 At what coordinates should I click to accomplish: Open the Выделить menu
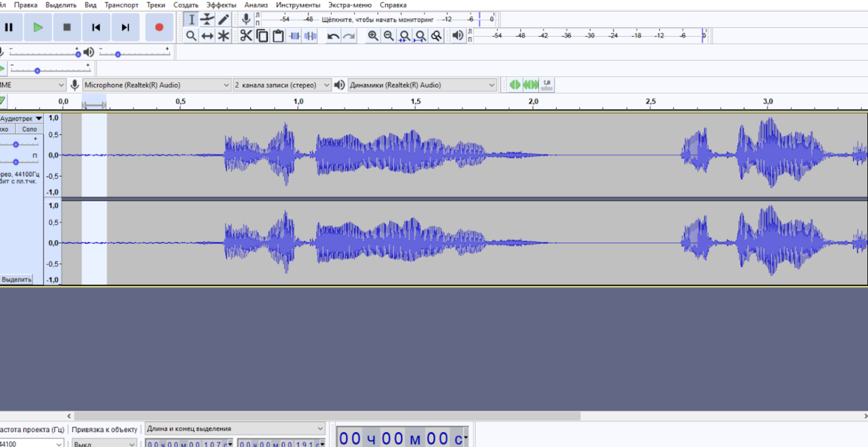pos(61,5)
